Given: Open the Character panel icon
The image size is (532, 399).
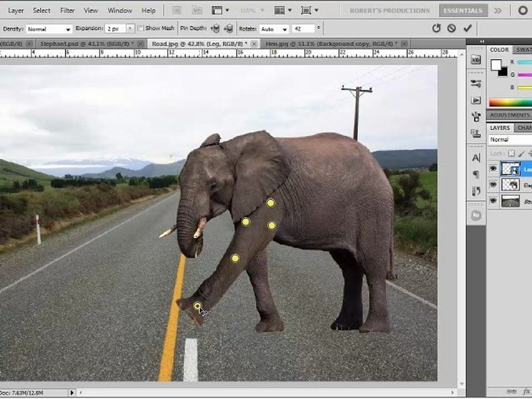Looking at the screenshot, I should tap(476, 158).
